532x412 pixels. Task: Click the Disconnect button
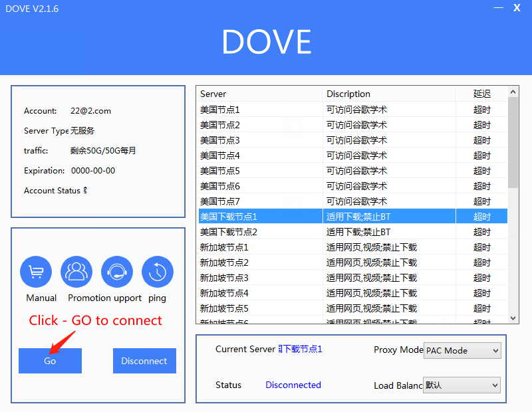coord(144,361)
